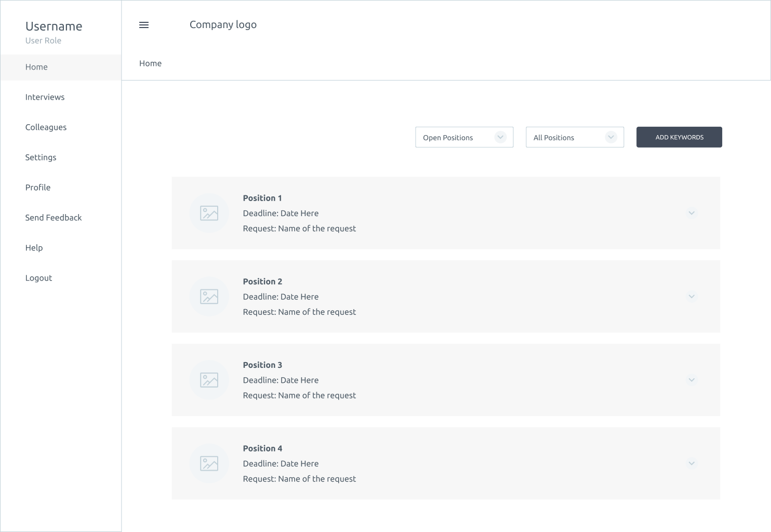Expand the Position 1 card chevron

(x=692, y=213)
